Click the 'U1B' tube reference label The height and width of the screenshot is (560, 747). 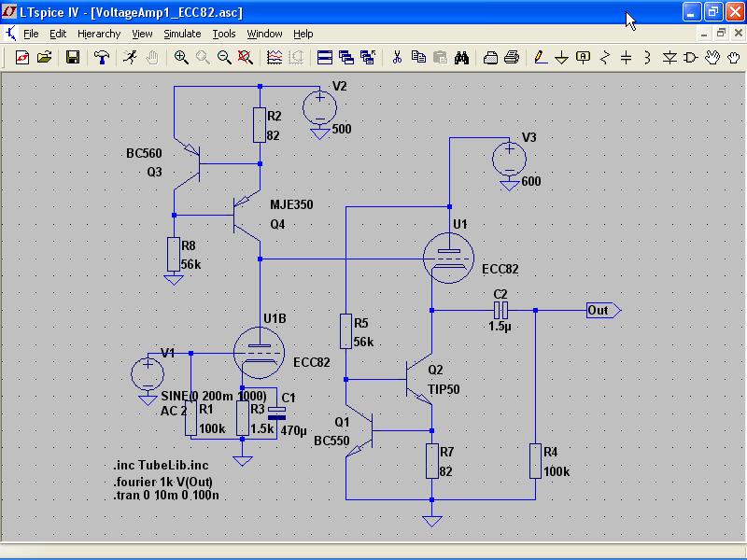(275, 318)
